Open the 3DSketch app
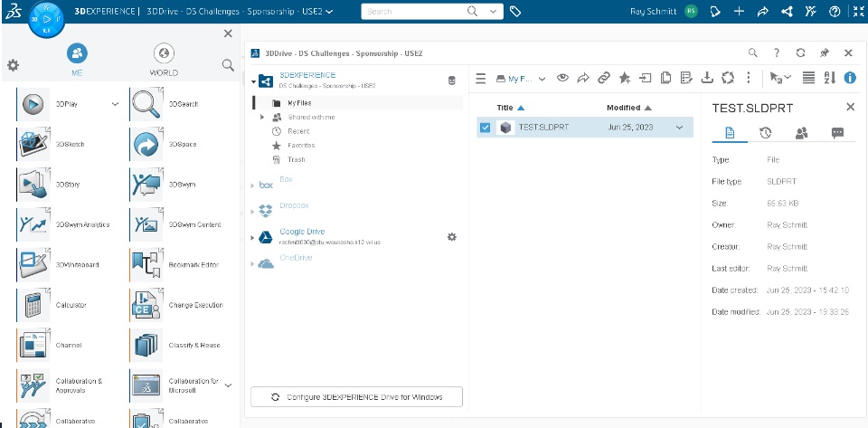The width and height of the screenshot is (868, 428). point(33,144)
